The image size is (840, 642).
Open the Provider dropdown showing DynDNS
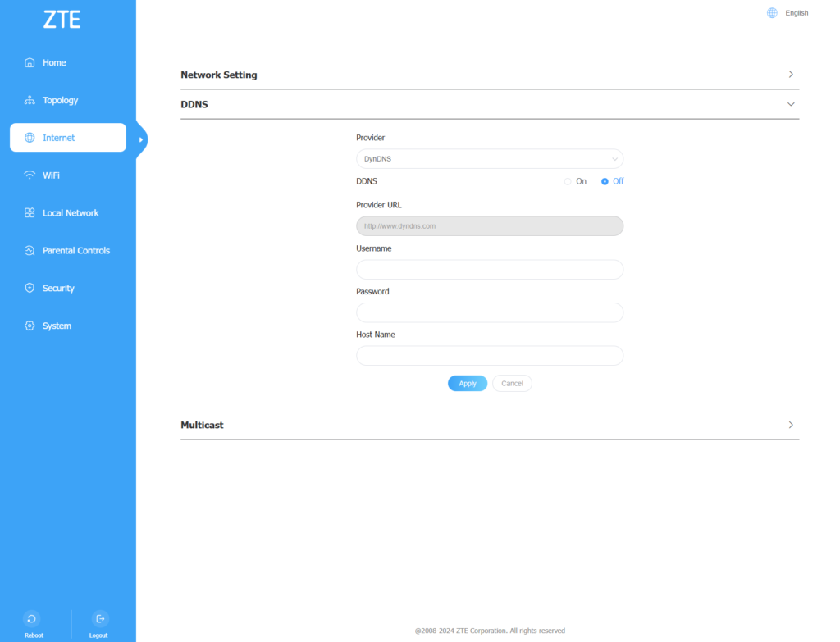(489, 159)
